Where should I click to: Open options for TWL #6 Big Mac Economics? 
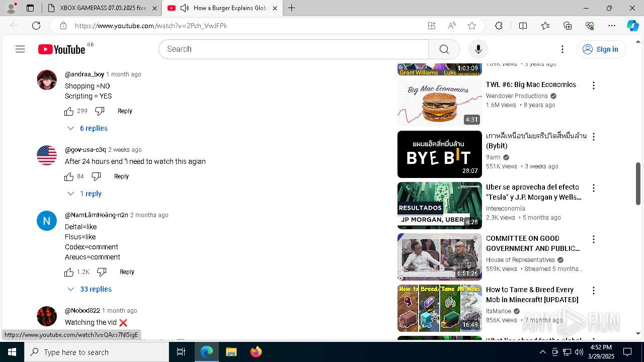tap(594, 85)
